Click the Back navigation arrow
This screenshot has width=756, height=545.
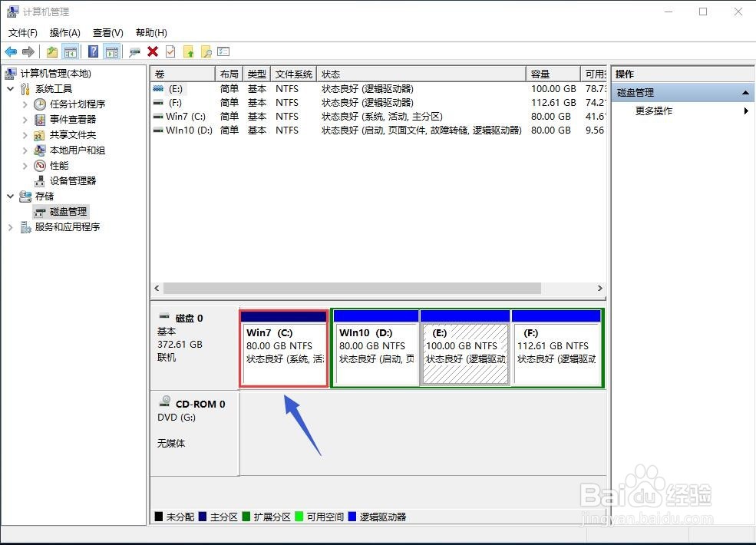point(11,51)
